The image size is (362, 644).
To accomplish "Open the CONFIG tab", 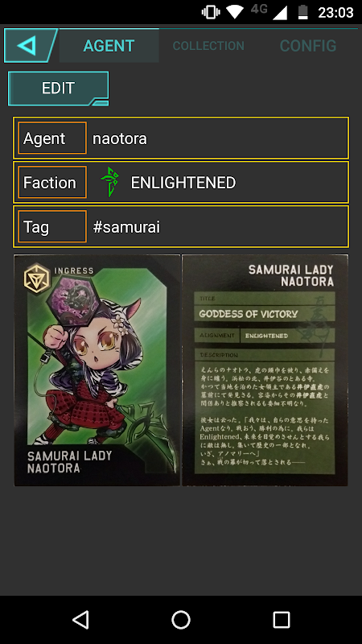I will coord(308,46).
